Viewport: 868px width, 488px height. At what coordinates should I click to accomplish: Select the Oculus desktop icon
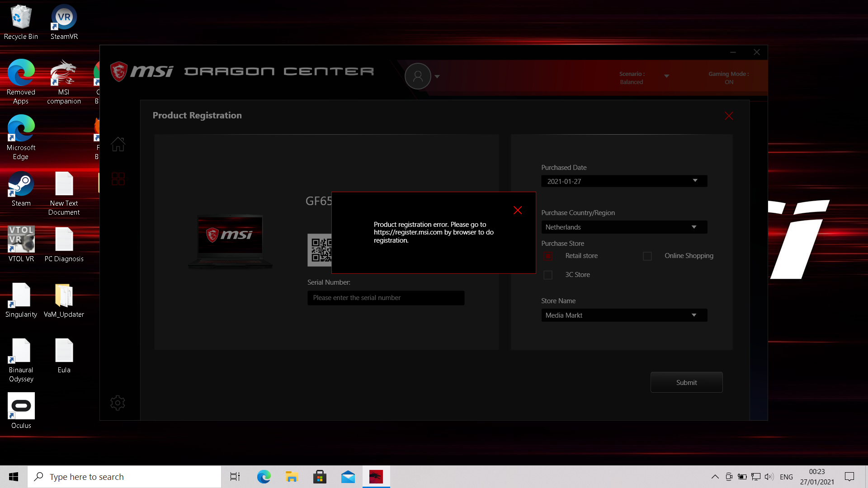tap(21, 411)
